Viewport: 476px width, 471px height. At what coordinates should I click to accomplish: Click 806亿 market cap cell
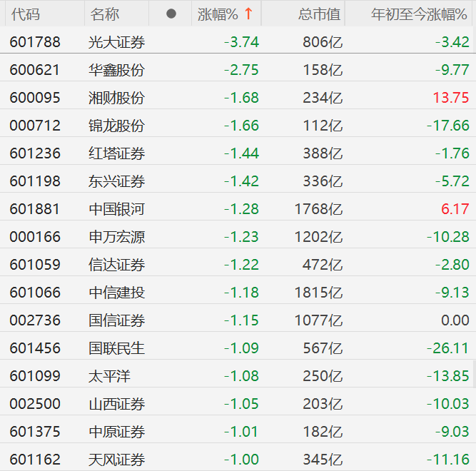click(x=323, y=42)
